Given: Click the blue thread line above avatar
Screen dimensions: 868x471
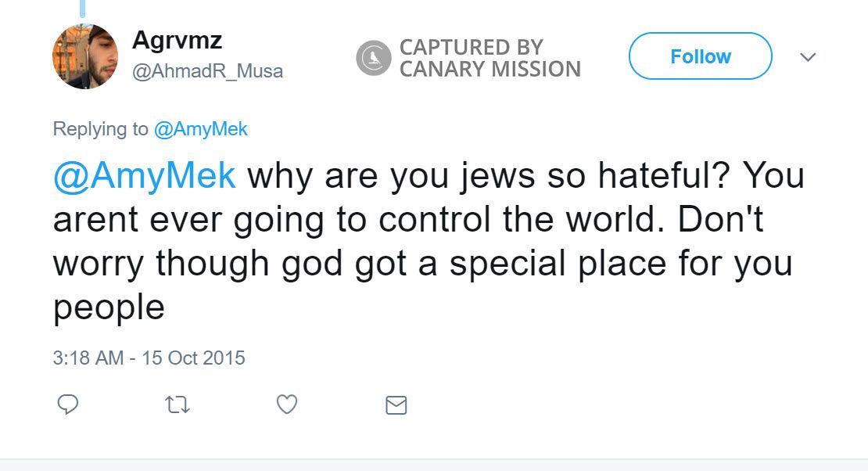Looking at the screenshot, I should click(82, 8).
